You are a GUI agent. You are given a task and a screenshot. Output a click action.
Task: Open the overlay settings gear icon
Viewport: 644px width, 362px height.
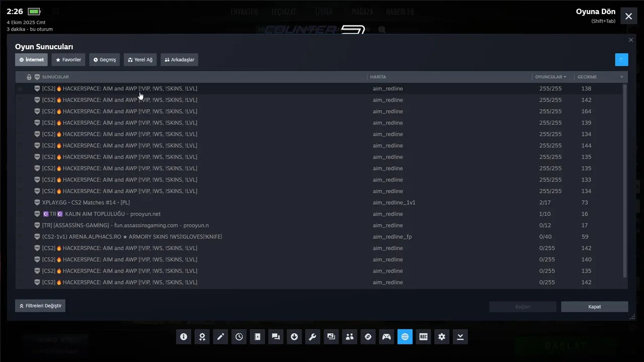442,337
